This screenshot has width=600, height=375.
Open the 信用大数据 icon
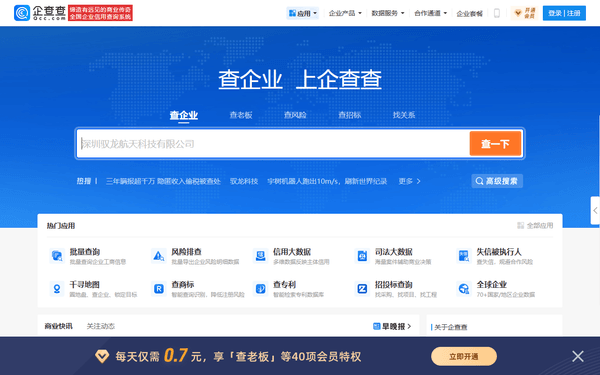point(260,256)
